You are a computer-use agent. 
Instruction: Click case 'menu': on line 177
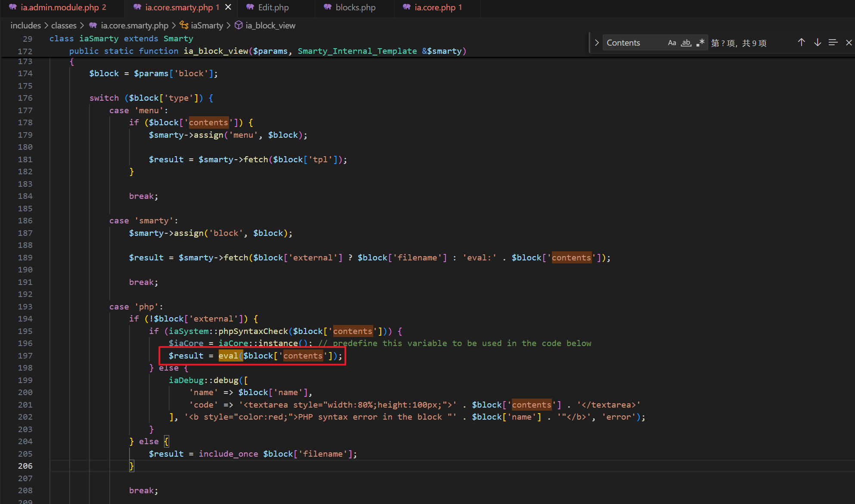coord(139,111)
